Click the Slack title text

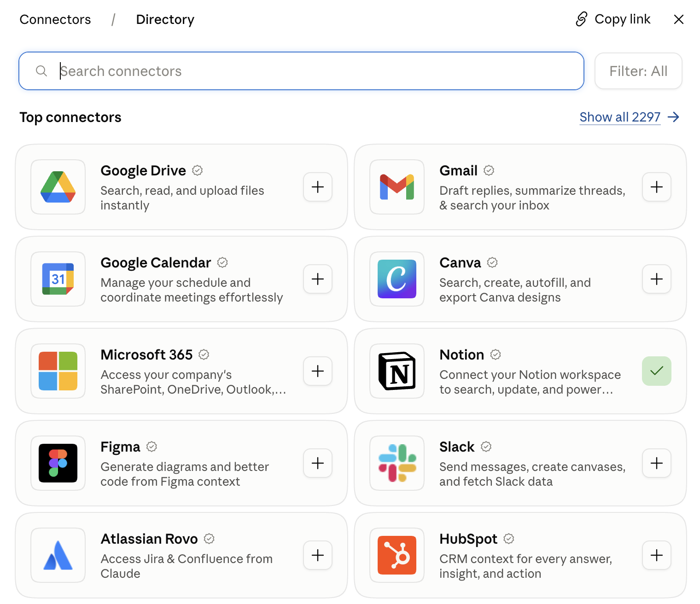[457, 447]
